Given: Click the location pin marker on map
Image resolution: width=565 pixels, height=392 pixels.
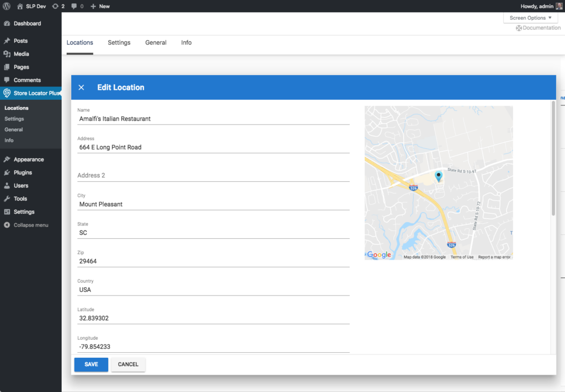Looking at the screenshot, I should (439, 176).
